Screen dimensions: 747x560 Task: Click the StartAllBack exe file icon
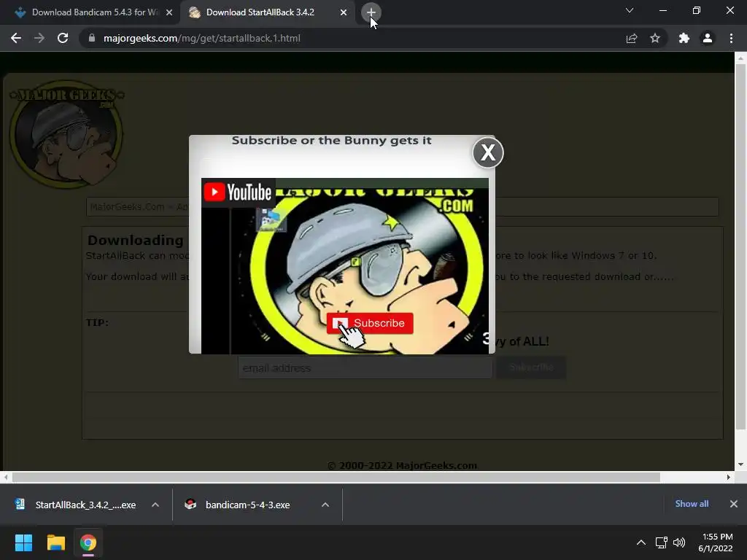coord(20,504)
